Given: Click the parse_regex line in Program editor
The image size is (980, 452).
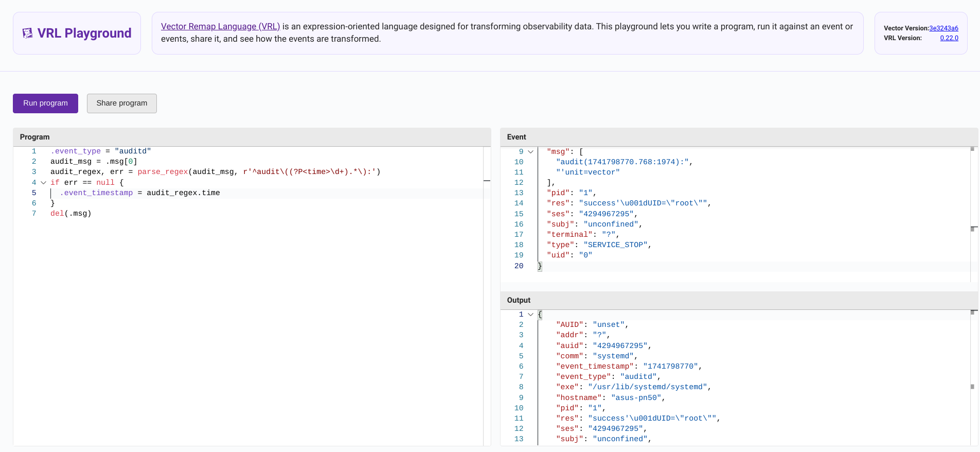Looking at the screenshot, I should (x=215, y=172).
